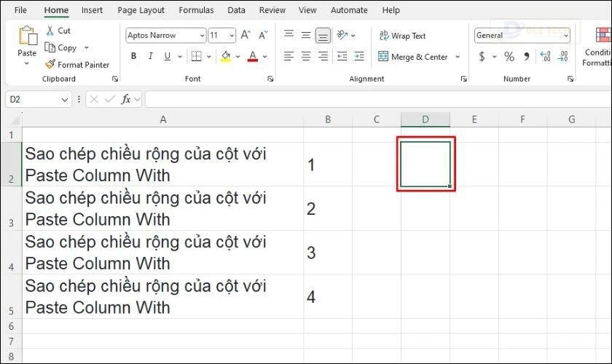Open the Merge & Center dropdown arrow

[458, 57]
